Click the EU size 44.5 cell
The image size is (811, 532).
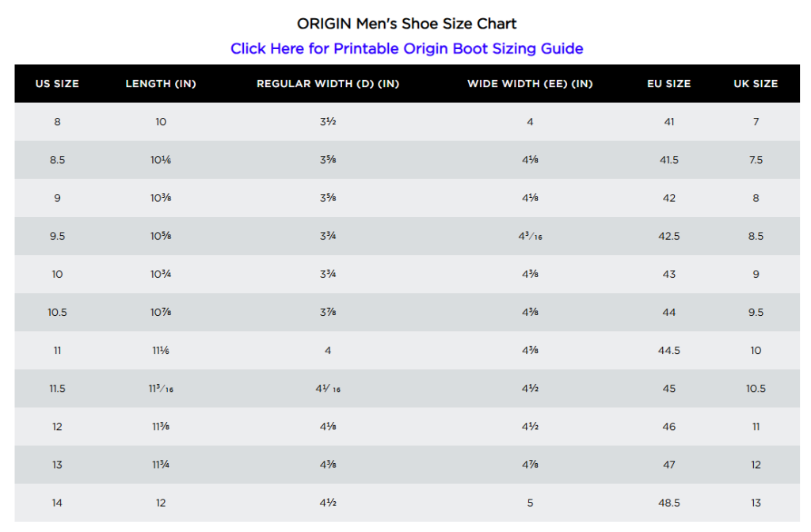point(669,350)
